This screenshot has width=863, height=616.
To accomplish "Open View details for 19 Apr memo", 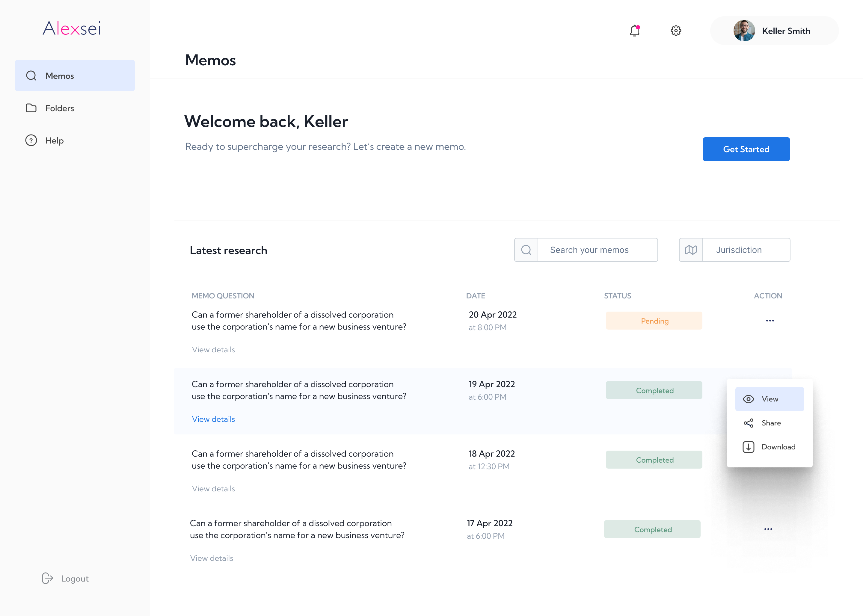I will coord(213,419).
